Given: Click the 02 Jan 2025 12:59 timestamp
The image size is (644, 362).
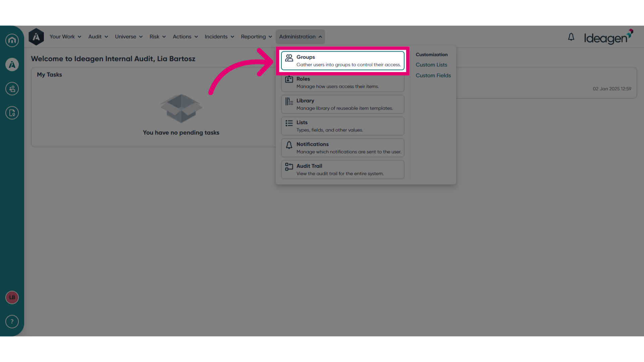Looking at the screenshot, I should click(612, 89).
